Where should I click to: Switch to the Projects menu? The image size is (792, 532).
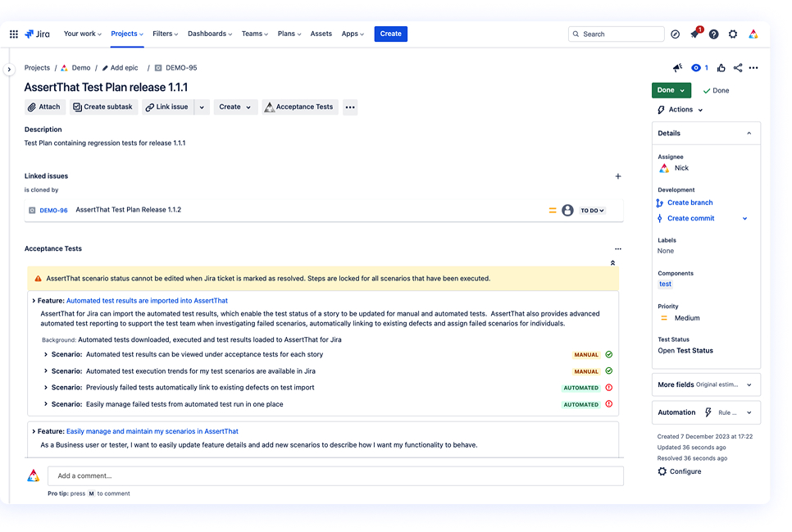[x=125, y=34]
